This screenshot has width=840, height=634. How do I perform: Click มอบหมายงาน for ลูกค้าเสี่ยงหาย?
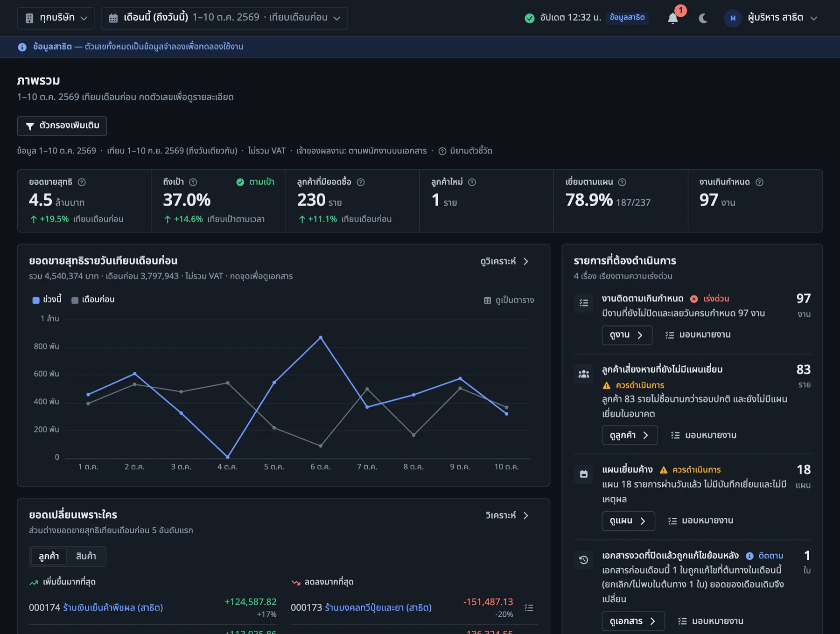point(704,435)
